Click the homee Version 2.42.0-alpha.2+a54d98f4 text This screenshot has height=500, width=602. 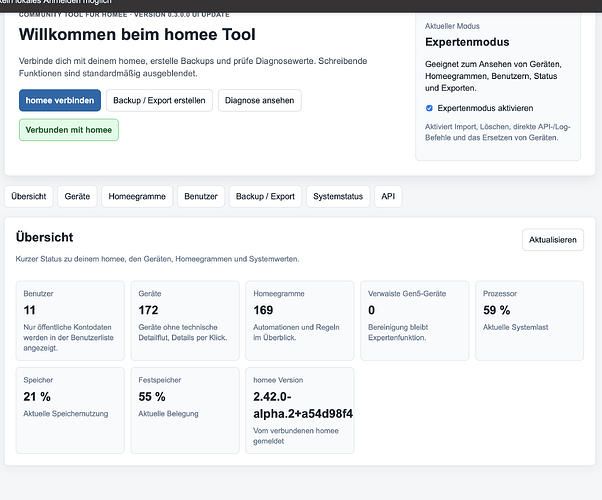tap(303, 405)
